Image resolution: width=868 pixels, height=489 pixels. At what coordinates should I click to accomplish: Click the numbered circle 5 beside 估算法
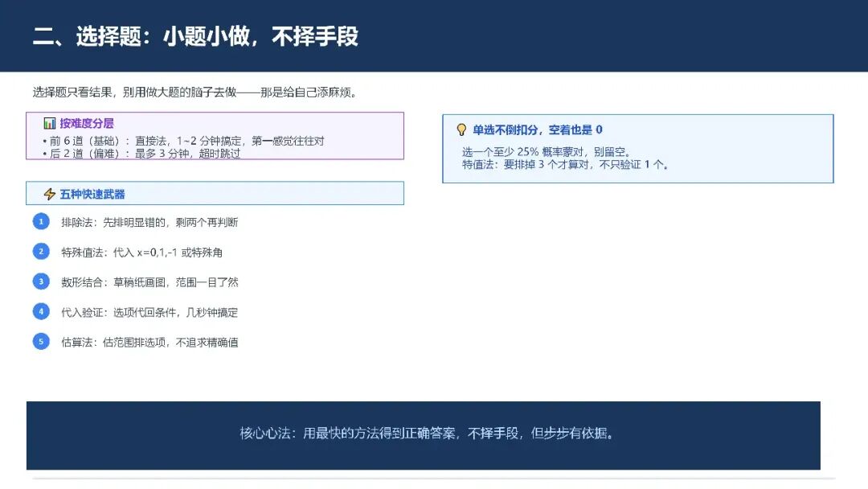click(x=41, y=341)
